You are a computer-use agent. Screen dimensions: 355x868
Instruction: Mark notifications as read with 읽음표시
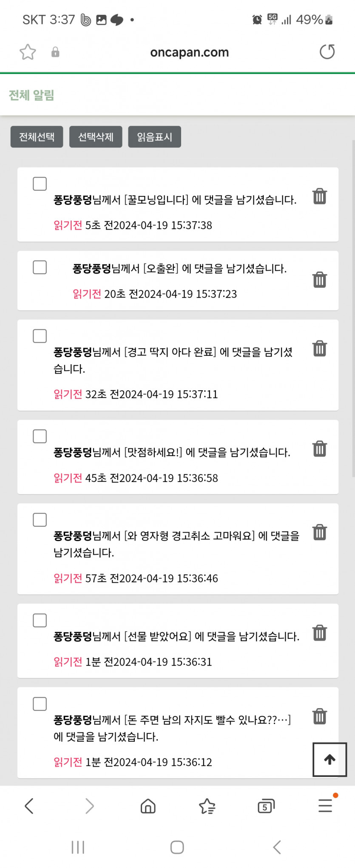click(154, 137)
